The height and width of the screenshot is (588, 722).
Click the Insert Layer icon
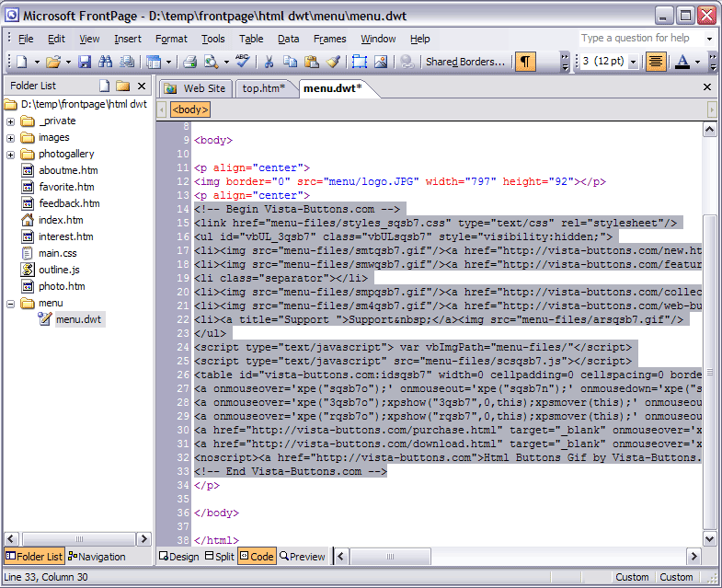tap(359, 62)
